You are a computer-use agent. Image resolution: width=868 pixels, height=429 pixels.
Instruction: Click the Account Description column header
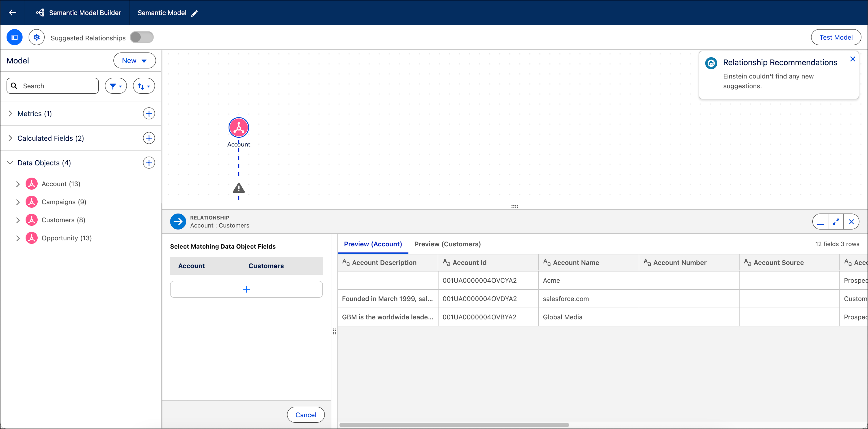pos(388,262)
